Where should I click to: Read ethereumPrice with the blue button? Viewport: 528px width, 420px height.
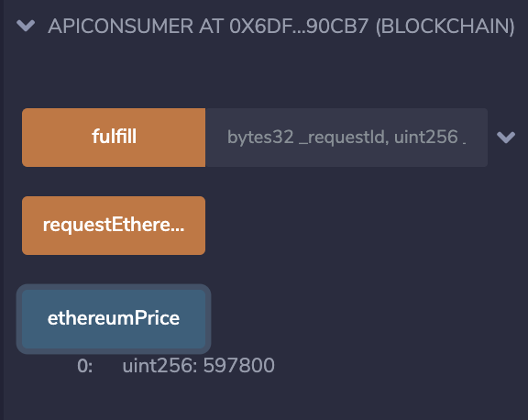114,318
